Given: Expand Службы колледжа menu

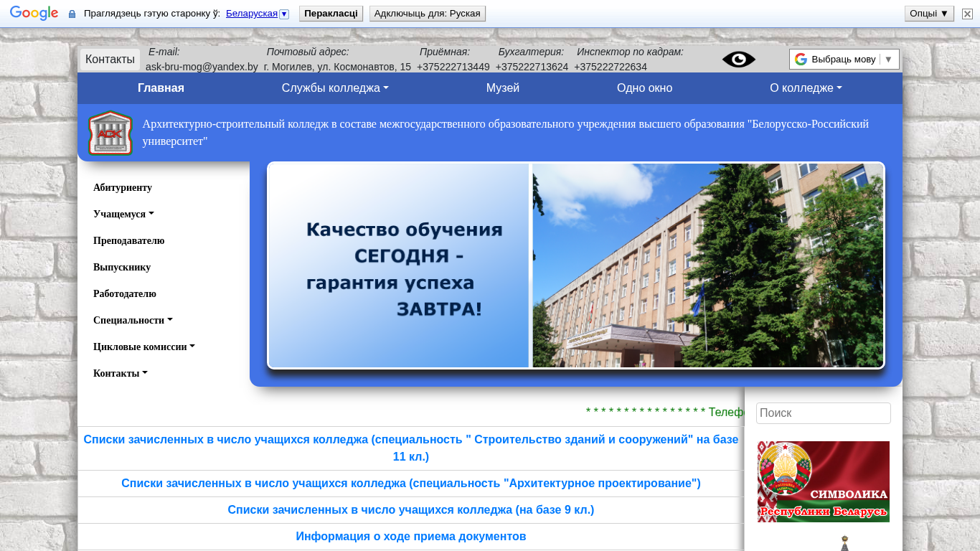Looking at the screenshot, I should (x=335, y=88).
